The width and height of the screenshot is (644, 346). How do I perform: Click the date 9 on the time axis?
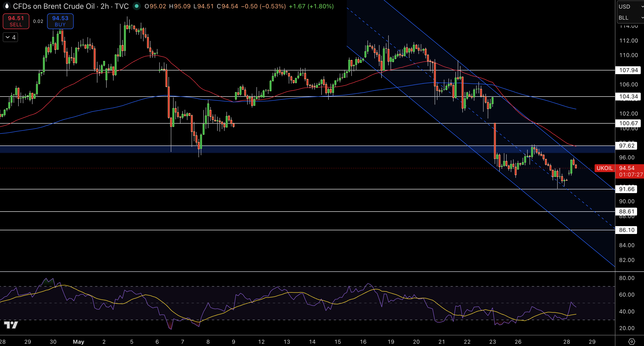click(233, 342)
